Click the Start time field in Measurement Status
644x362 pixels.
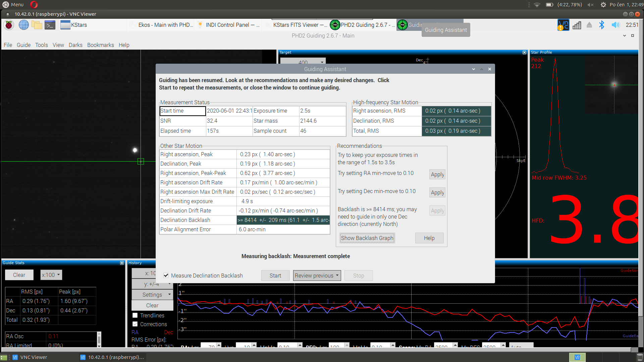pos(183,111)
